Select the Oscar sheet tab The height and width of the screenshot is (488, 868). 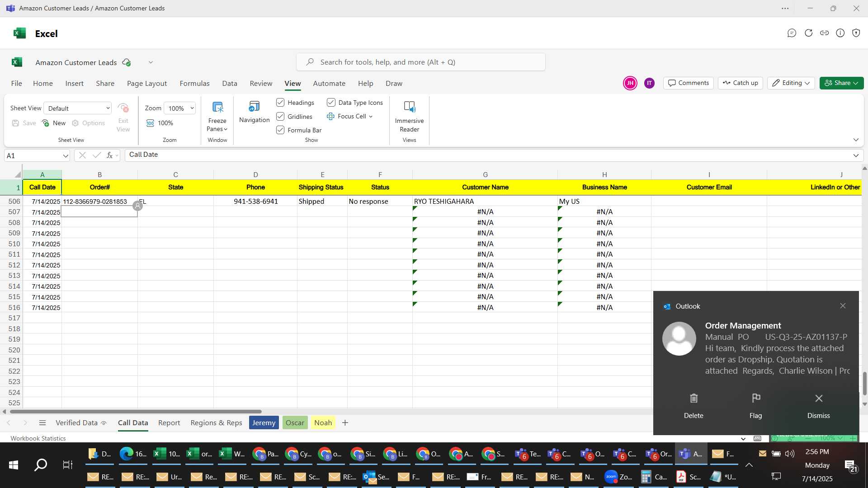tap(295, 423)
